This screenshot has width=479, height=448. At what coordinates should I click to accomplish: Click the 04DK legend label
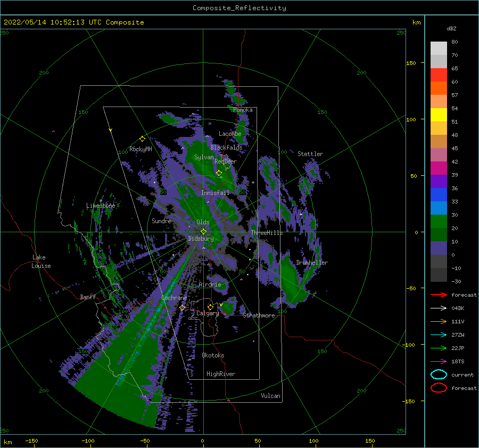[458, 308]
